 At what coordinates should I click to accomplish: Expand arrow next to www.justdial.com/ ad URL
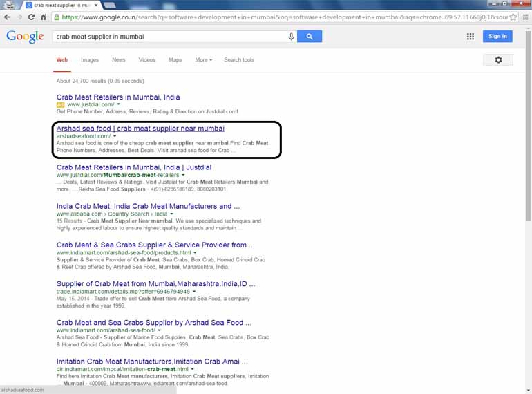[118, 104]
